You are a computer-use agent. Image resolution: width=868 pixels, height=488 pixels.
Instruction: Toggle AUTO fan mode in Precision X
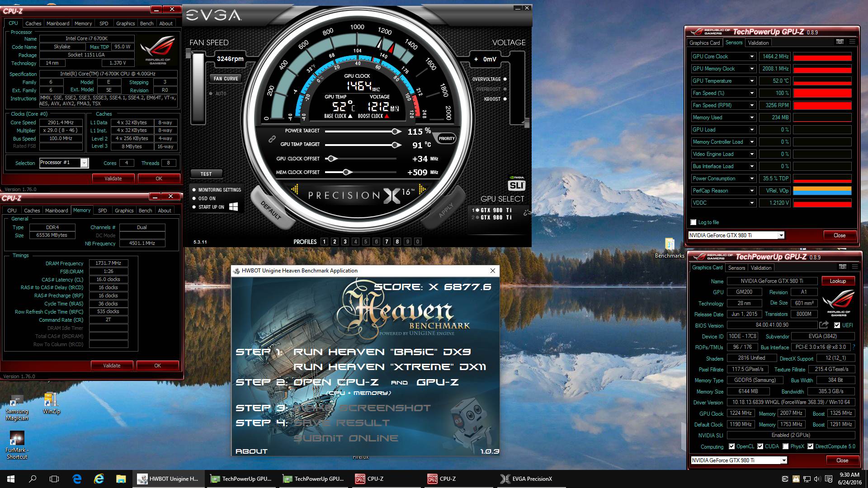pyautogui.click(x=211, y=94)
